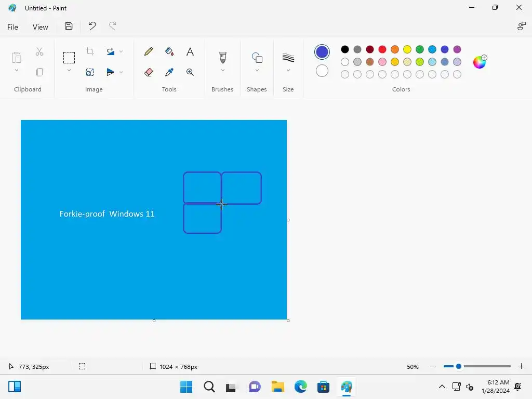Pick the pink color swatch
The height and width of the screenshot is (399, 532).
(382, 62)
